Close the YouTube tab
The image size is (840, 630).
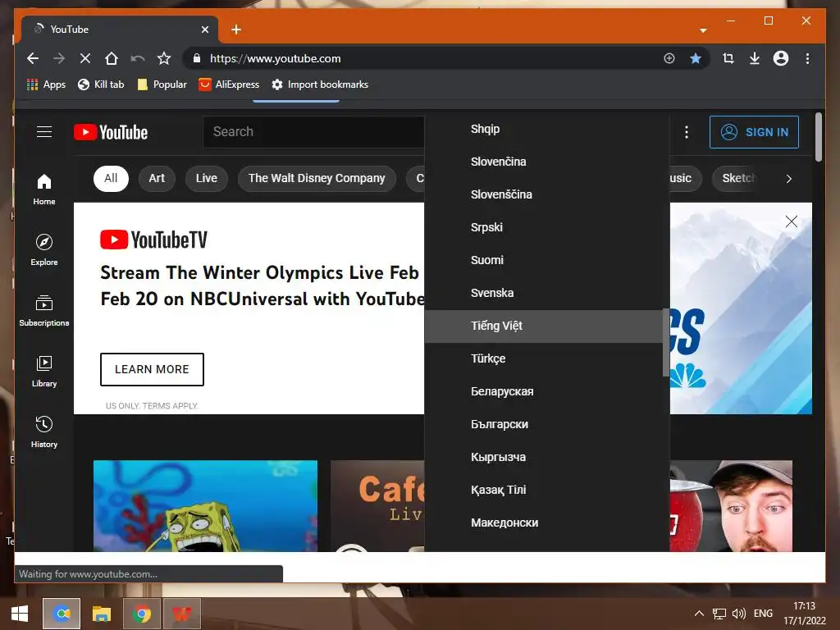click(204, 30)
